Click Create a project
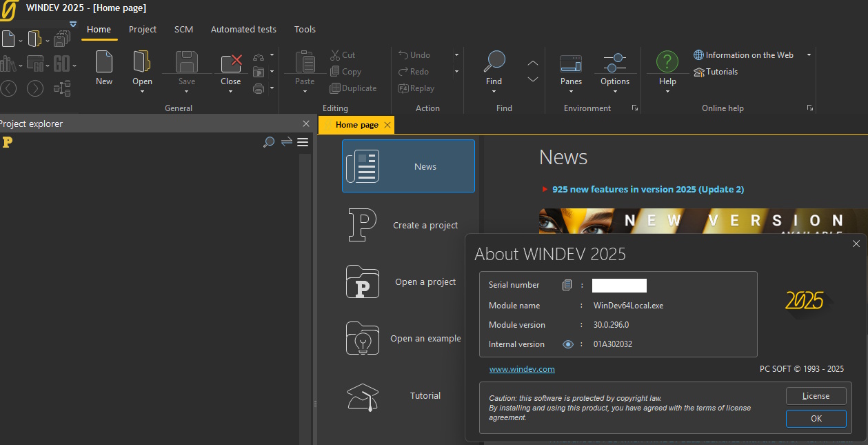This screenshot has width=868, height=445. pos(408,226)
